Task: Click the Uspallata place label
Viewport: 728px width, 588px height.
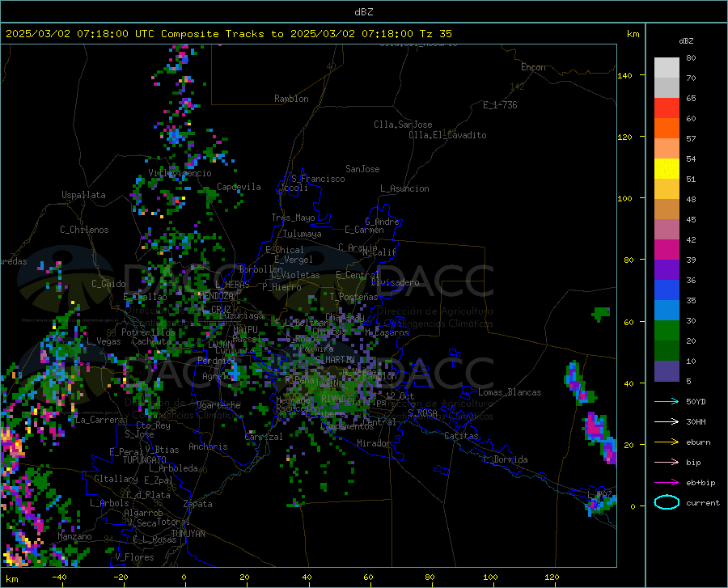Action: coord(83,195)
